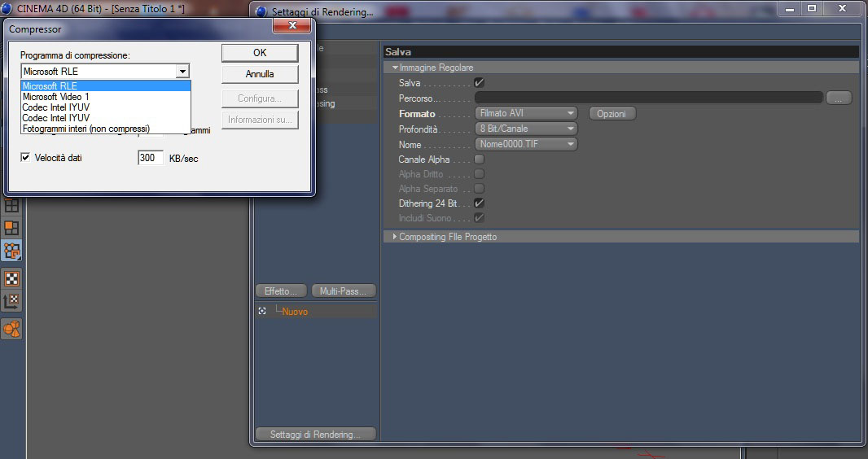Click Annulla to cancel the Compressor dialog
This screenshot has width=868, height=459.
260,74
